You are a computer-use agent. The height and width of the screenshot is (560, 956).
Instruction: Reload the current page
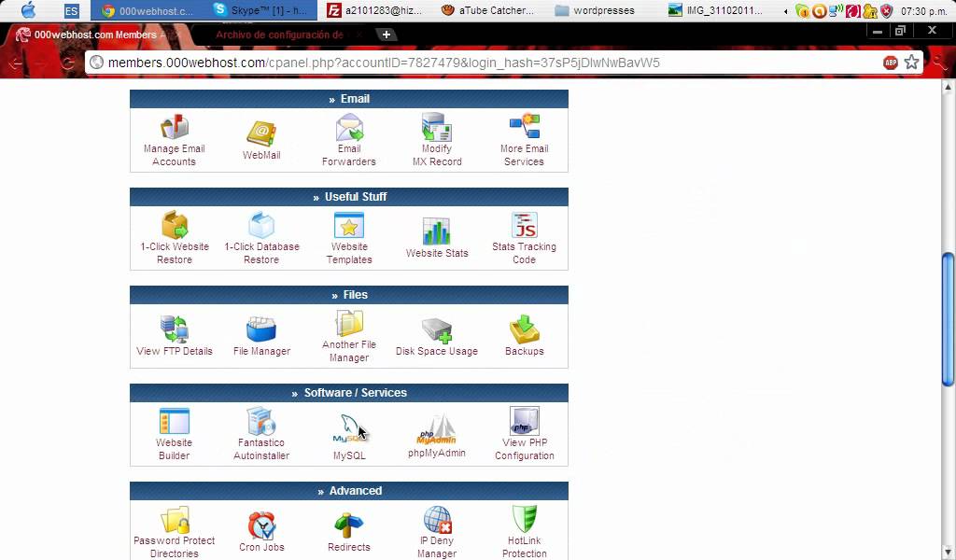pyautogui.click(x=67, y=63)
